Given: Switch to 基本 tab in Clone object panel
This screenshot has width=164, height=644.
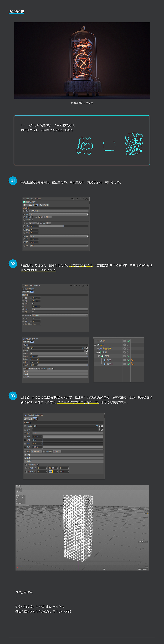Looking at the screenshot, I should coord(25,205).
